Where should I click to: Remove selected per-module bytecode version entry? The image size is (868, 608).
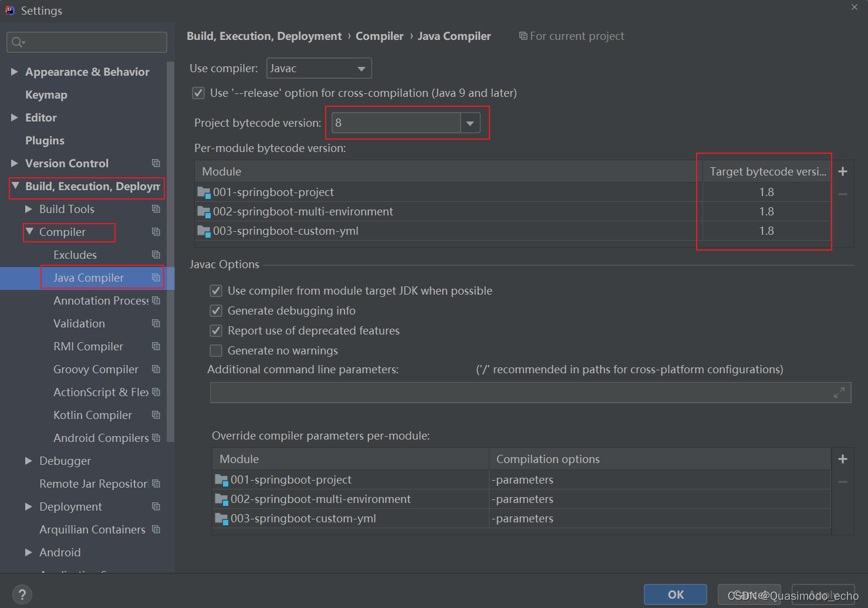pyautogui.click(x=843, y=194)
